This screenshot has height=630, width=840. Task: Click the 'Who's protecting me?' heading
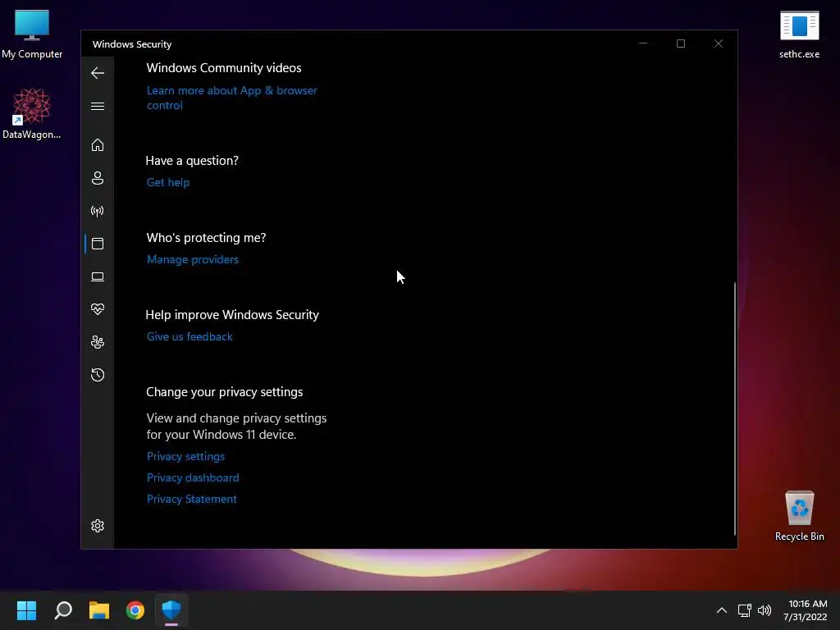click(x=206, y=238)
